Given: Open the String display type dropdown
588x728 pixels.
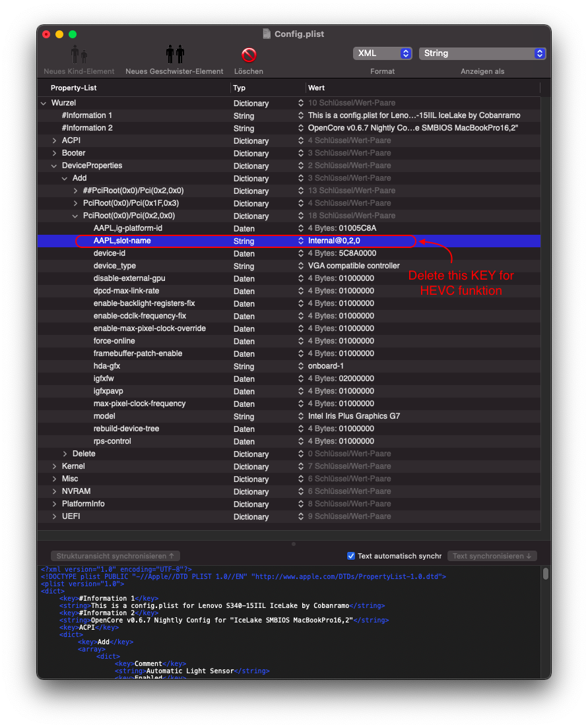Looking at the screenshot, I should pyautogui.click(x=482, y=53).
